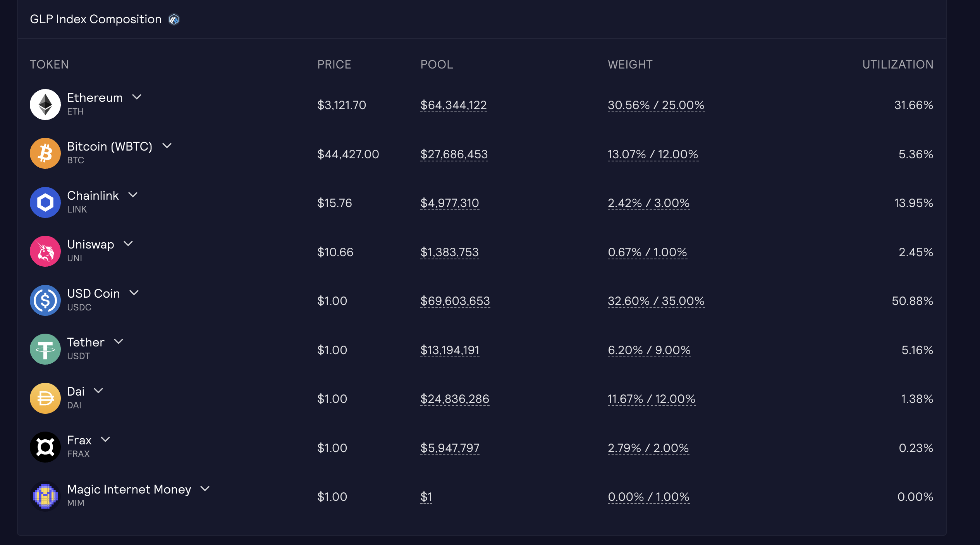
Task: Click the blue Chainlink hexagon logo
Action: click(x=45, y=202)
